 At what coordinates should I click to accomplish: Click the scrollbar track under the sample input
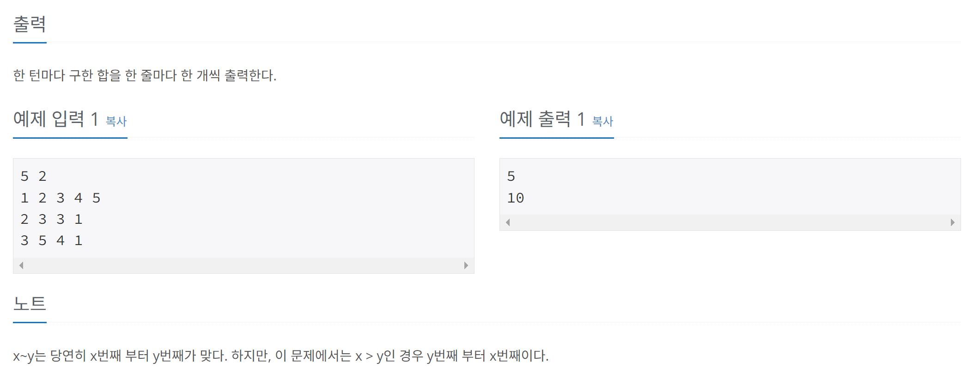pyautogui.click(x=245, y=265)
